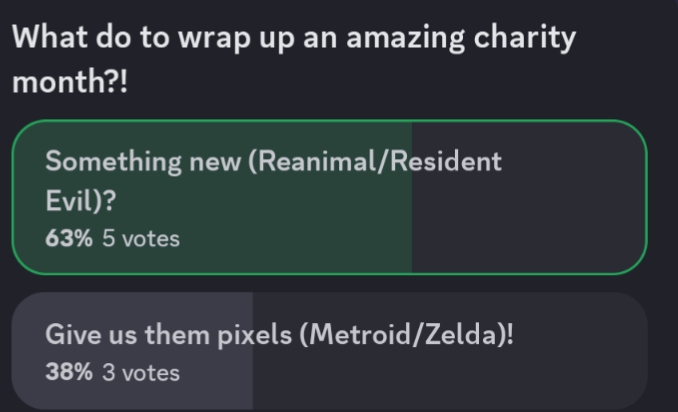Select the "Something new (Reanimal/Resident Evil)?" poll option

pyautogui.click(x=328, y=197)
